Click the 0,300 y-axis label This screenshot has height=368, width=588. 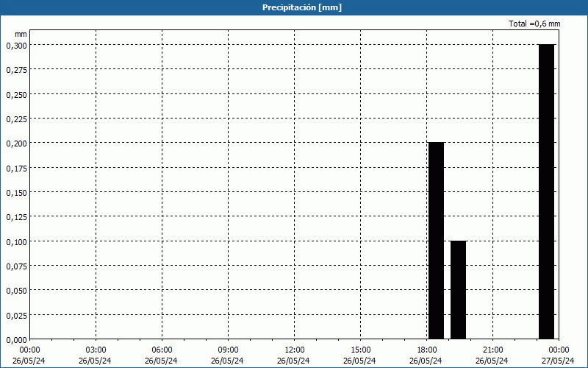[x=16, y=46]
